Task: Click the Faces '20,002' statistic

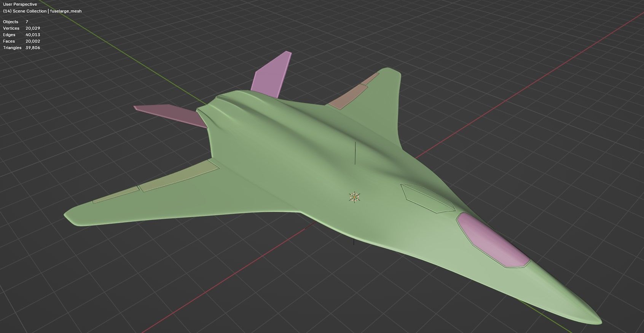Action: [x=33, y=41]
